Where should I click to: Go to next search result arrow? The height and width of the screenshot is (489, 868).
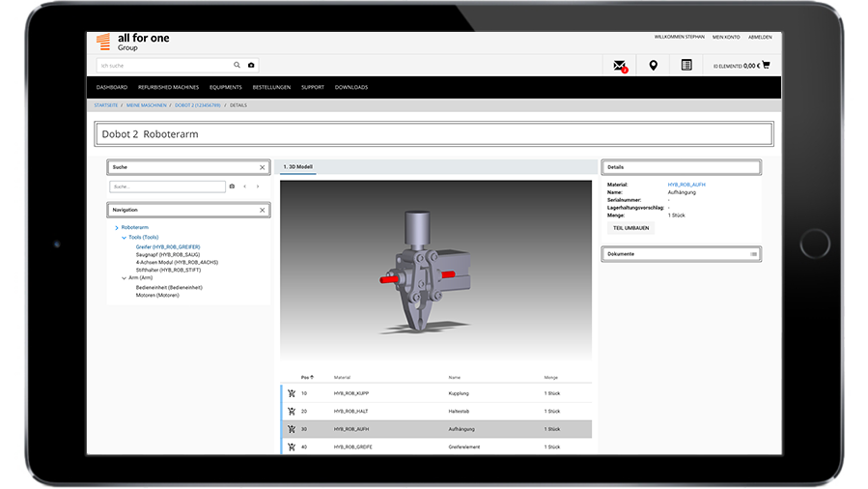pos(258,187)
